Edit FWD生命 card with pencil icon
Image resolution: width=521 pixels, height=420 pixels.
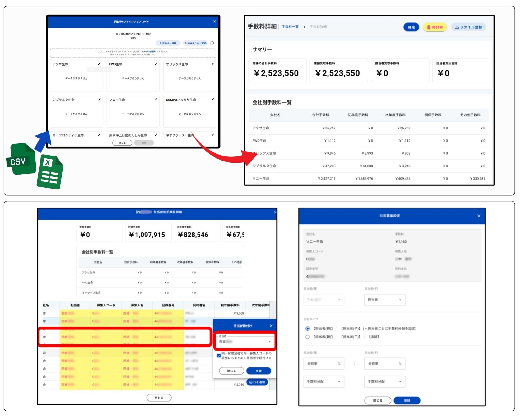click(x=156, y=64)
